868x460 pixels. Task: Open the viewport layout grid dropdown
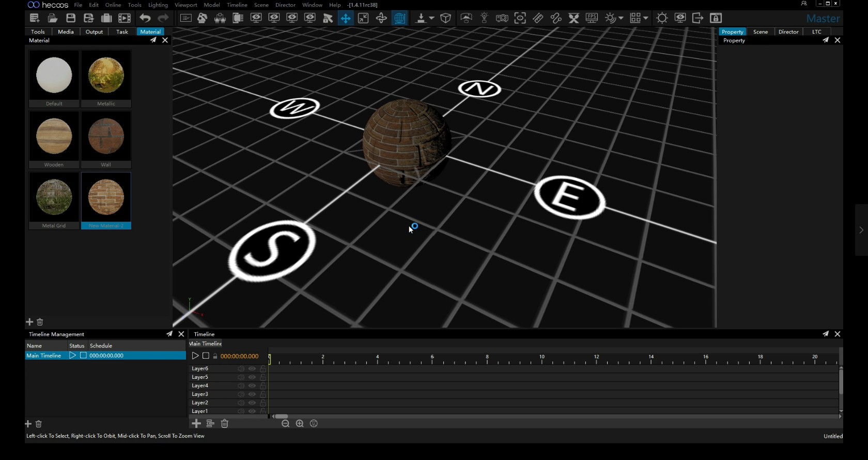645,18
